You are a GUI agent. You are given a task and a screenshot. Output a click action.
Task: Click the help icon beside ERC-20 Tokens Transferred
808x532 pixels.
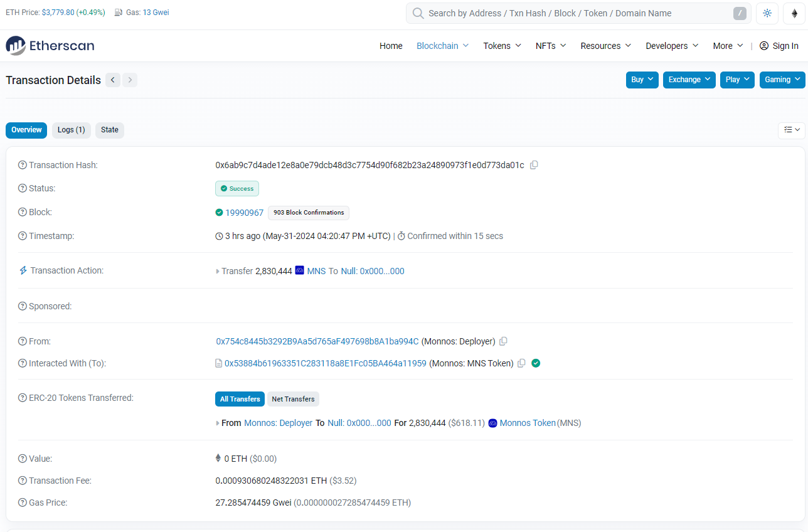point(23,398)
